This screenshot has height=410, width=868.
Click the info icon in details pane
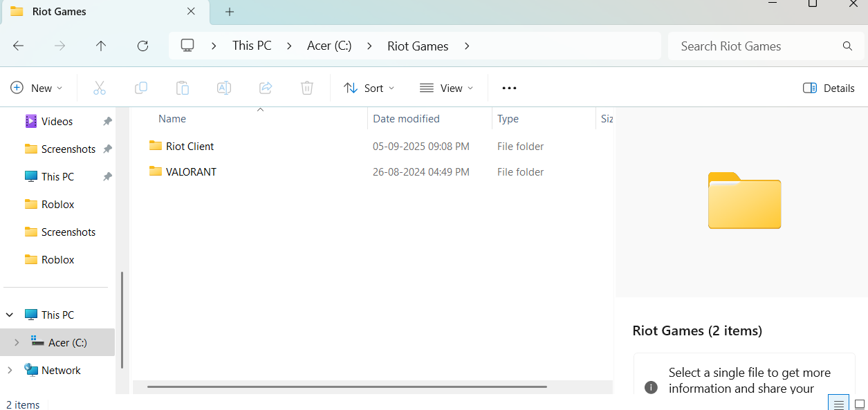click(651, 387)
